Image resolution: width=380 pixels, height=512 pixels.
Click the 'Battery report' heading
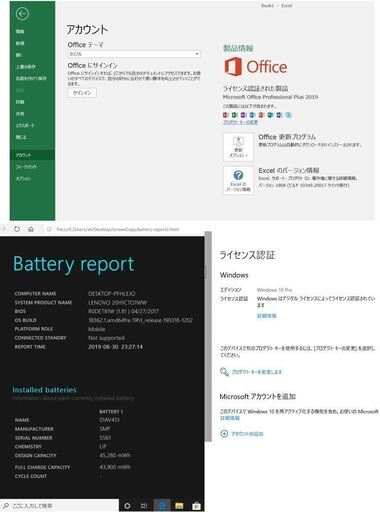click(73, 265)
